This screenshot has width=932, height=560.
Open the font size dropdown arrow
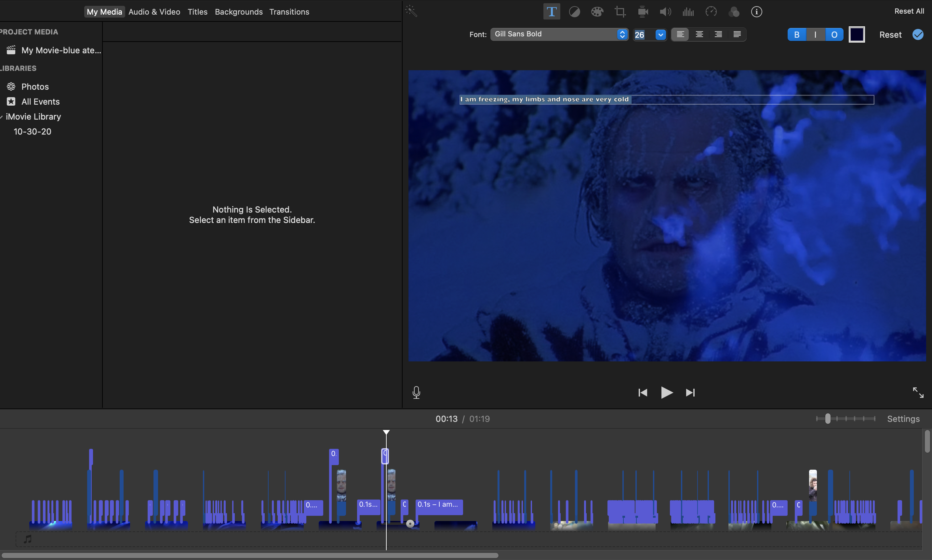coord(660,34)
